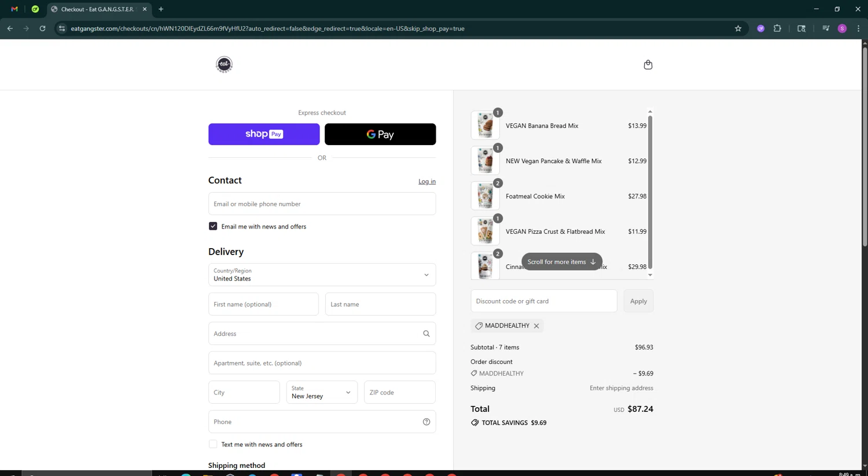Open the Gmail pinned tab
This screenshot has width=868, height=476.
(x=14, y=9)
